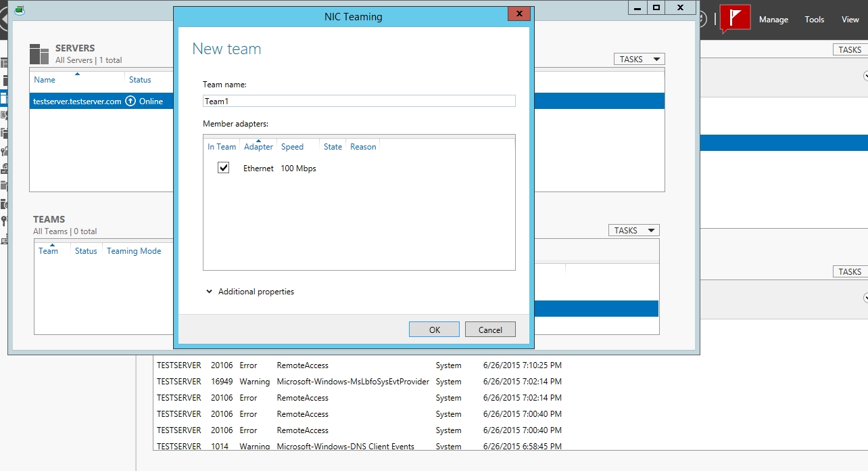Screen dimensions: 868x471
Task: Select the testserver.testserver.com row
Action: pyautogui.click(x=77, y=102)
